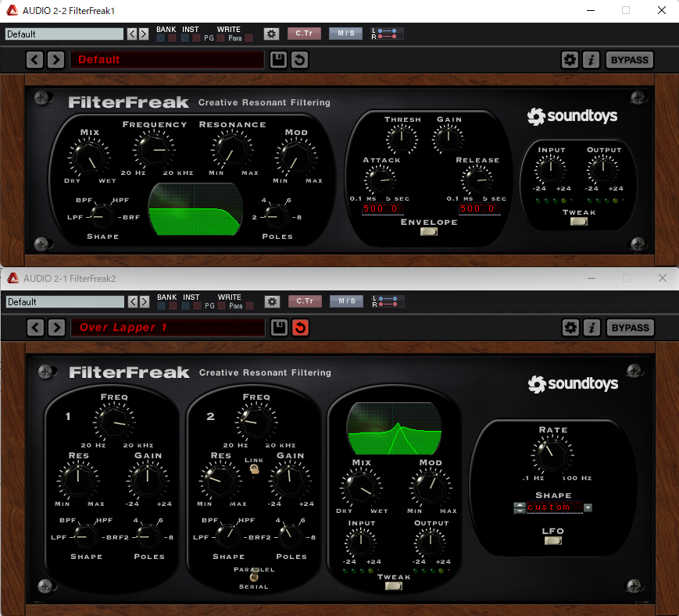Click the Poles selector knob in FilterFreak1
Screen dimensions: 679x616
point(275,217)
